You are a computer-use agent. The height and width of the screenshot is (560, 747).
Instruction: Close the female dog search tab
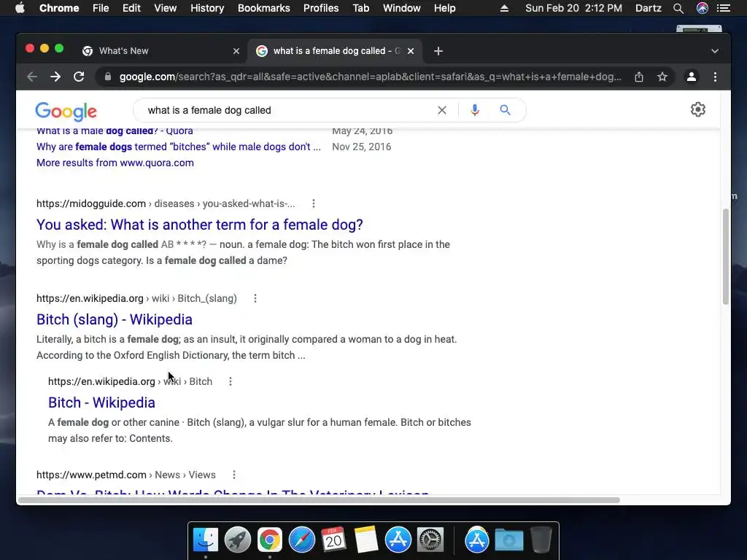coord(411,51)
